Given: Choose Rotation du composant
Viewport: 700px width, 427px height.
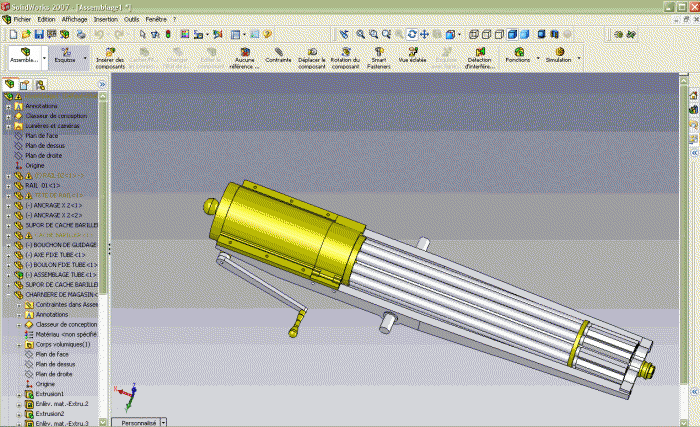Looking at the screenshot, I should point(345,58).
